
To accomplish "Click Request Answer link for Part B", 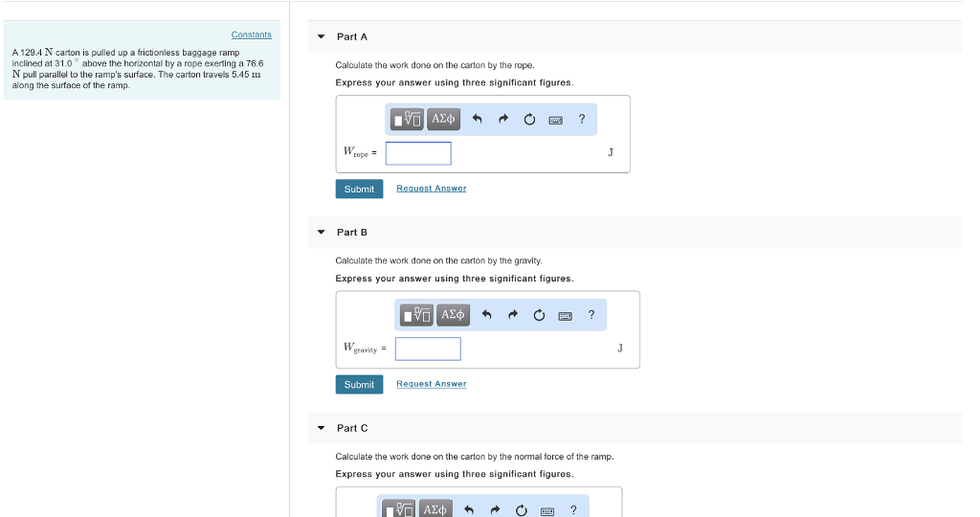I will (x=431, y=384).
